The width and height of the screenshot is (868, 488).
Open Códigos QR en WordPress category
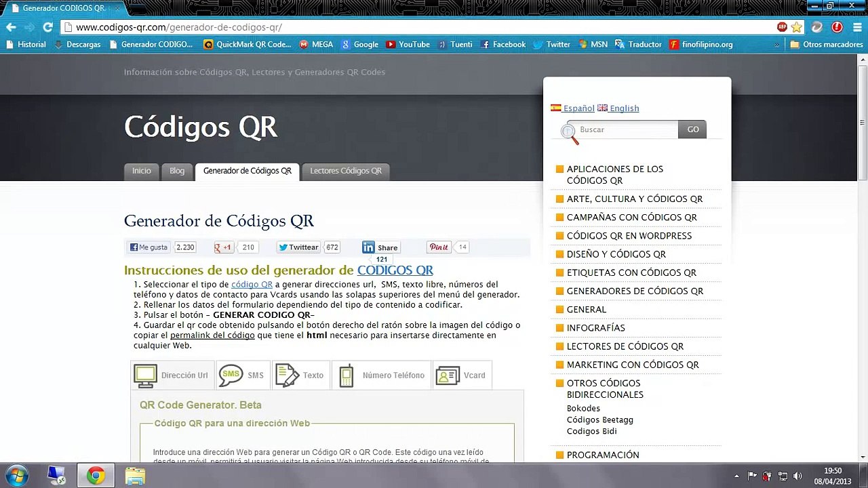tap(629, 236)
